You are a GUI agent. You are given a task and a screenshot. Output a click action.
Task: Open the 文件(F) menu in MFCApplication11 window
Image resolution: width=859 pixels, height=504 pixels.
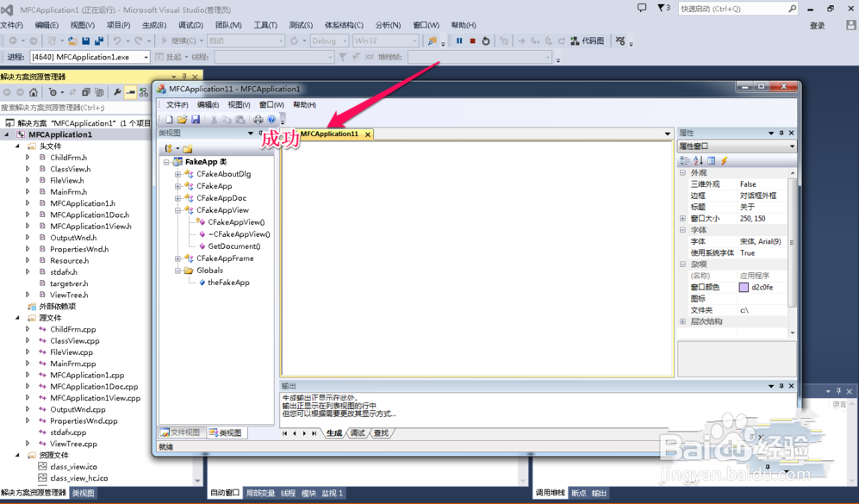pyautogui.click(x=177, y=104)
